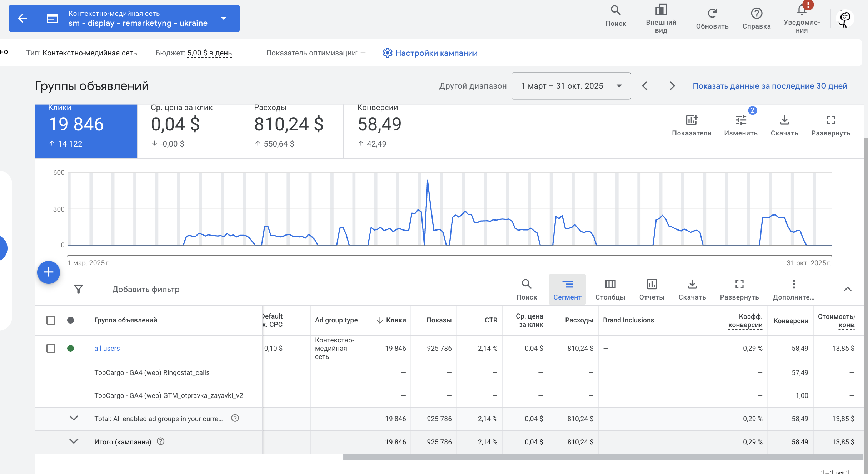Click the green status dot for all users

(71, 348)
